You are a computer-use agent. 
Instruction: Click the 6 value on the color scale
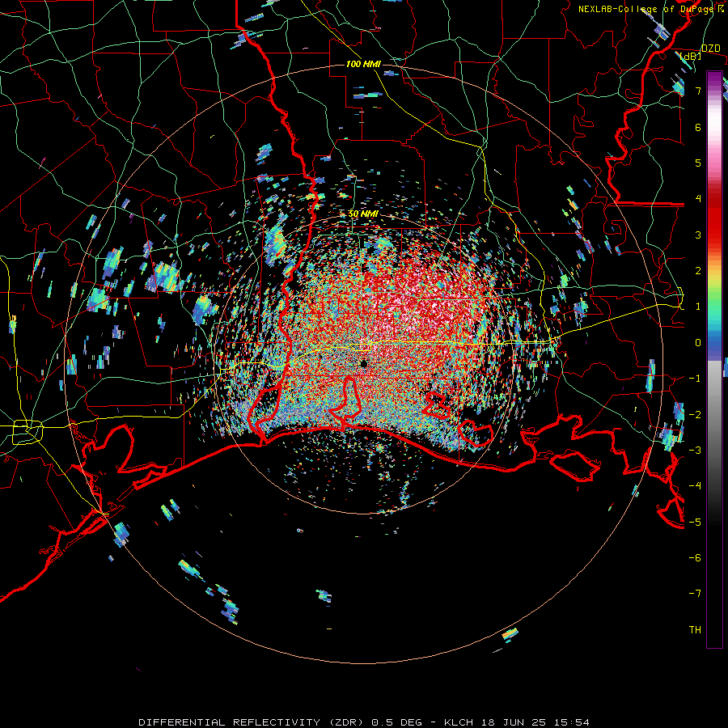click(x=698, y=127)
